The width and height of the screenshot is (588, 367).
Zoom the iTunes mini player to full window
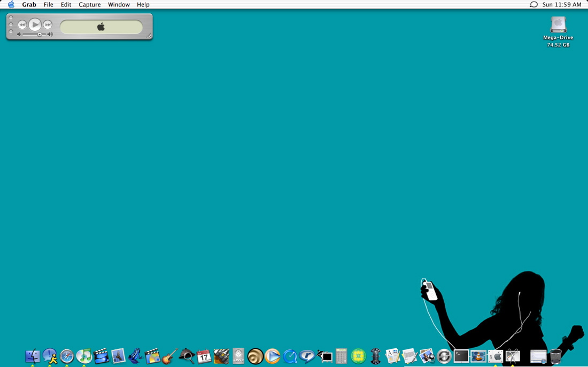11,31
